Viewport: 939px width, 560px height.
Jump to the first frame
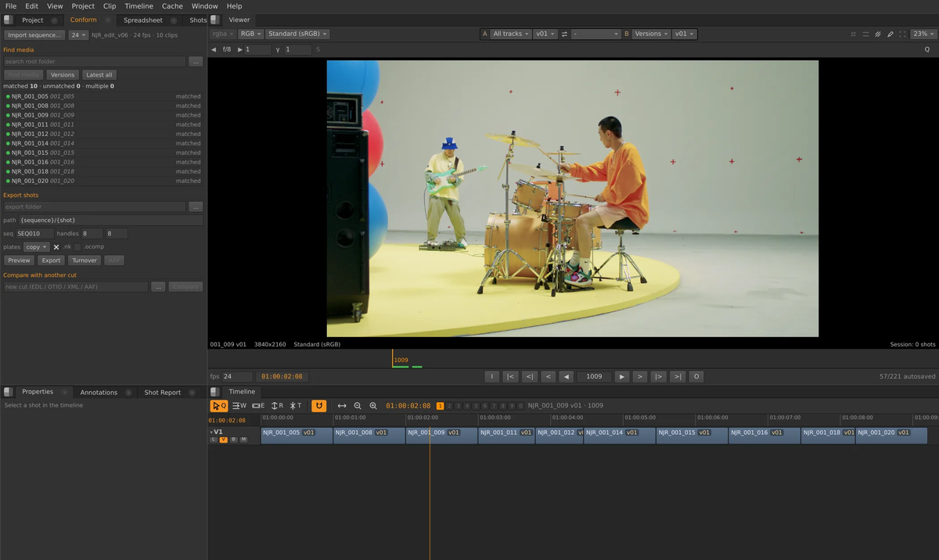coord(510,377)
